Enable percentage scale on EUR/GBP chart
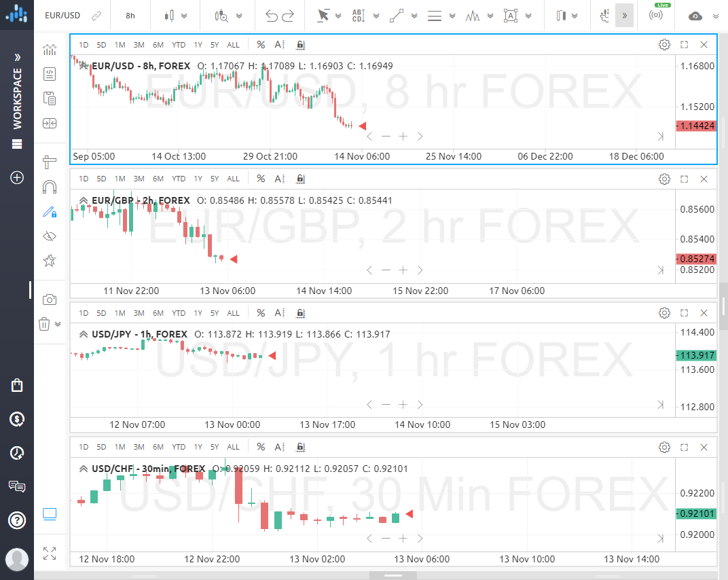The image size is (728, 580). [261, 179]
